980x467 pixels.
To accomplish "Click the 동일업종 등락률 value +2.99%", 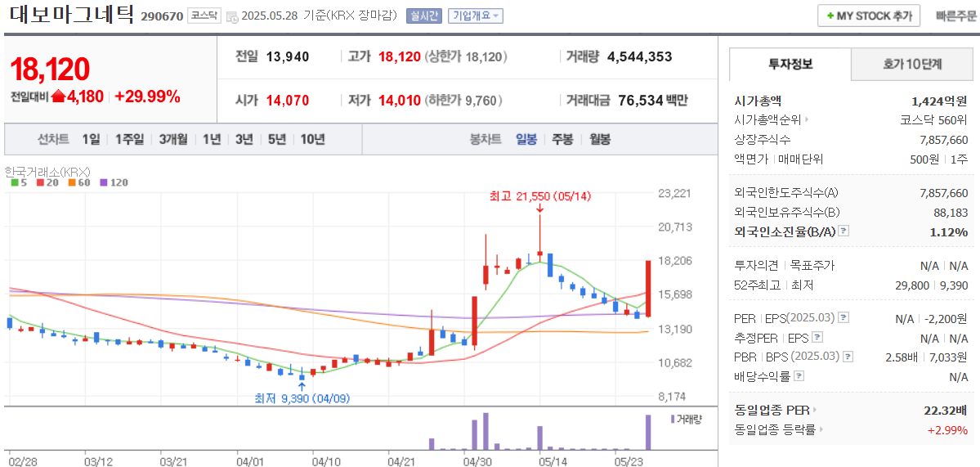I will 947,430.
